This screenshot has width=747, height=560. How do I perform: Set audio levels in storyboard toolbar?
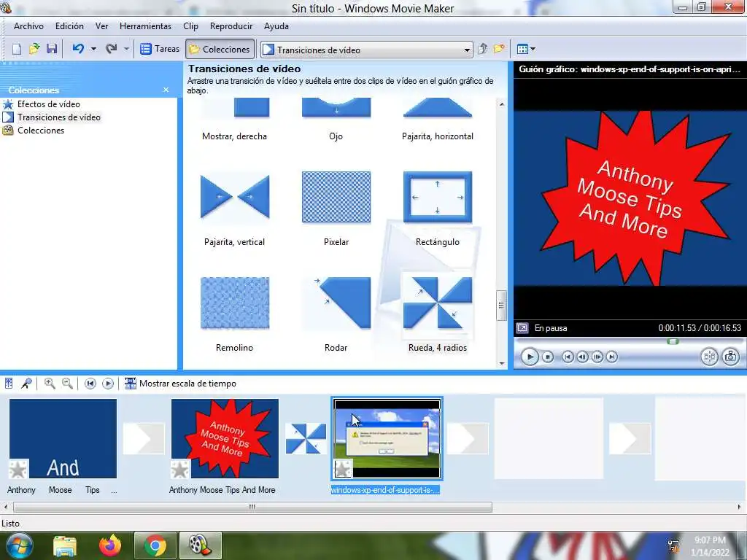pos(9,384)
